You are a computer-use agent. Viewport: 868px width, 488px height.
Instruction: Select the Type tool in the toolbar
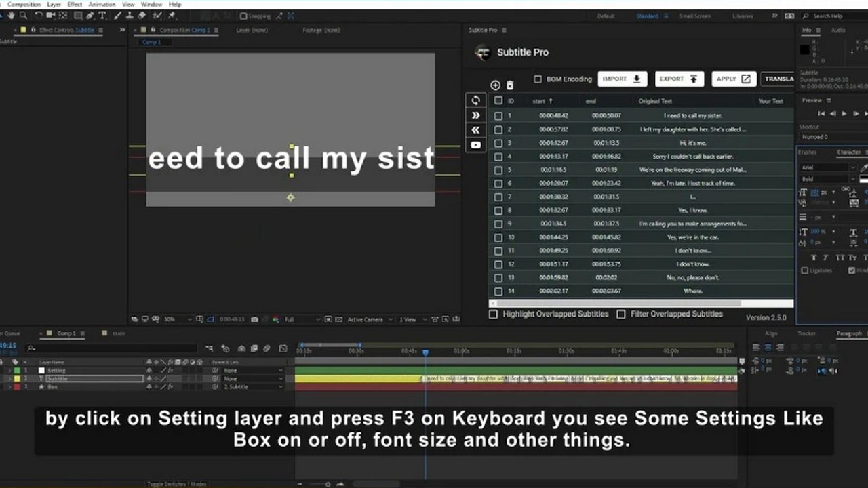coord(102,16)
